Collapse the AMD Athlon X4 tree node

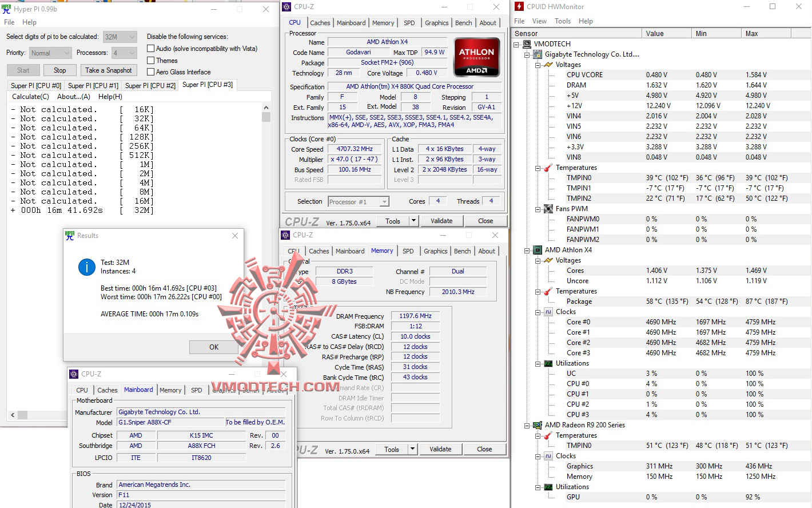(527, 250)
